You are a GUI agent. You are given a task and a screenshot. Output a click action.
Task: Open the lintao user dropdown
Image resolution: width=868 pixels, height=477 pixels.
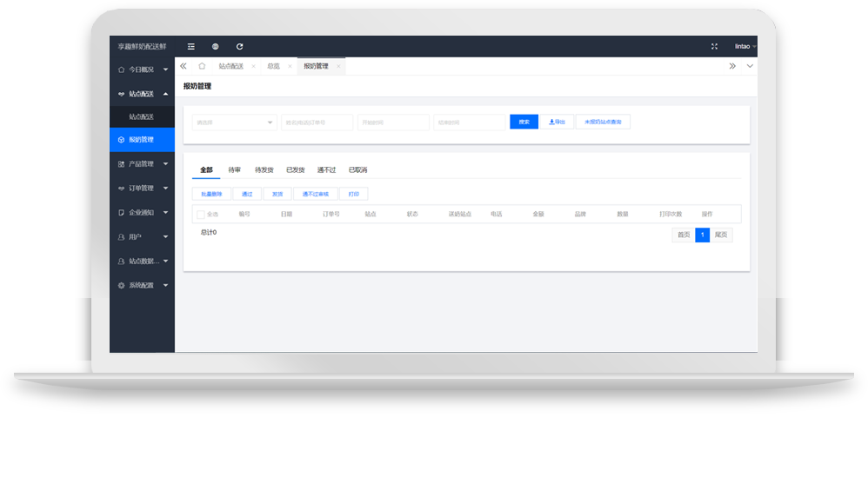pyautogui.click(x=744, y=46)
